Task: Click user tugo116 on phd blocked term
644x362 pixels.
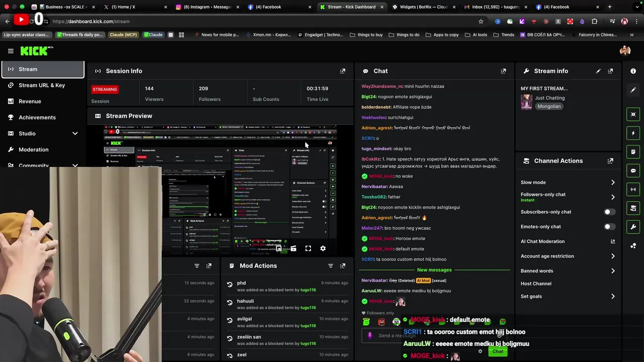Action: tap(308, 290)
